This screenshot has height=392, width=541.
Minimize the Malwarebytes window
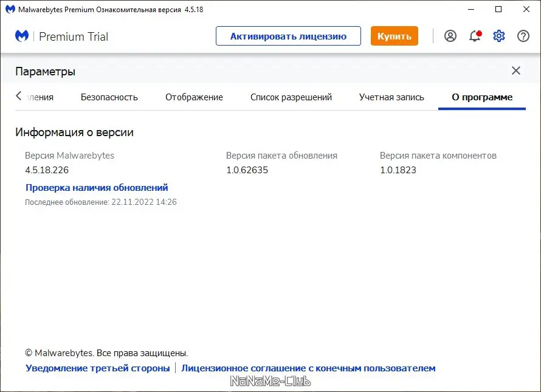pos(470,9)
